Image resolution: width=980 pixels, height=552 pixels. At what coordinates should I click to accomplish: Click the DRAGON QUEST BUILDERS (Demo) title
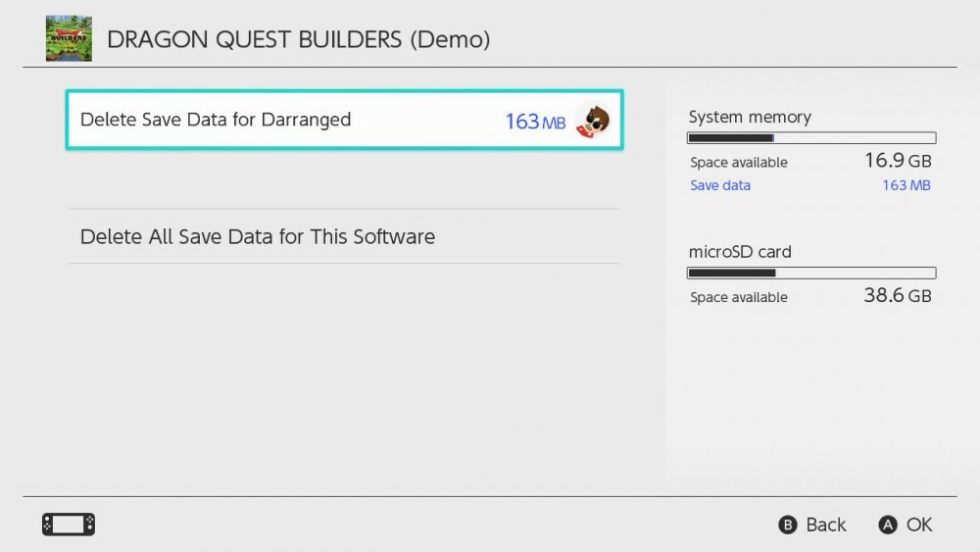298,39
